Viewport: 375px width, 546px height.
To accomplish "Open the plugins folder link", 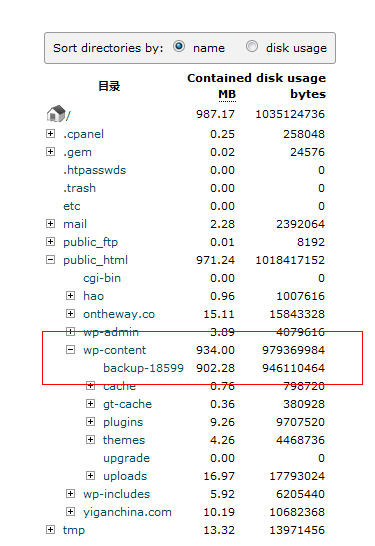I will (x=123, y=422).
